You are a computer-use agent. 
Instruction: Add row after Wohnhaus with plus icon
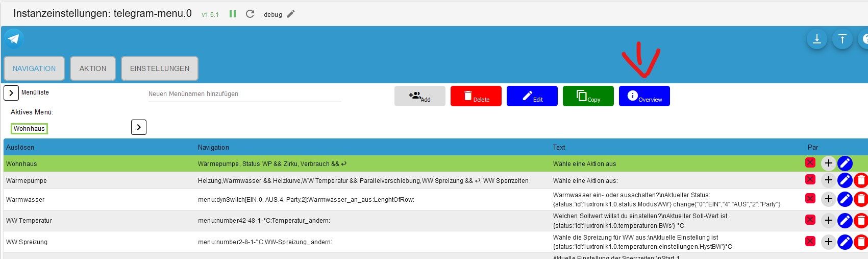[x=828, y=163]
